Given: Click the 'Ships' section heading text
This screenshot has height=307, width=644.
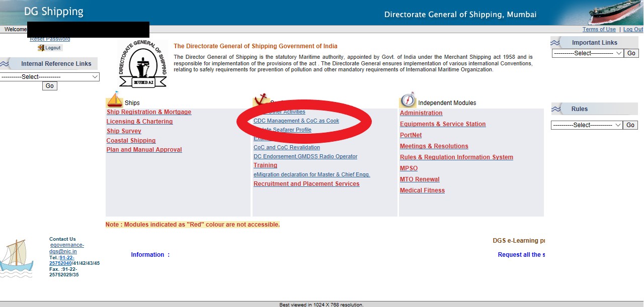Looking at the screenshot, I should point(132,103).
